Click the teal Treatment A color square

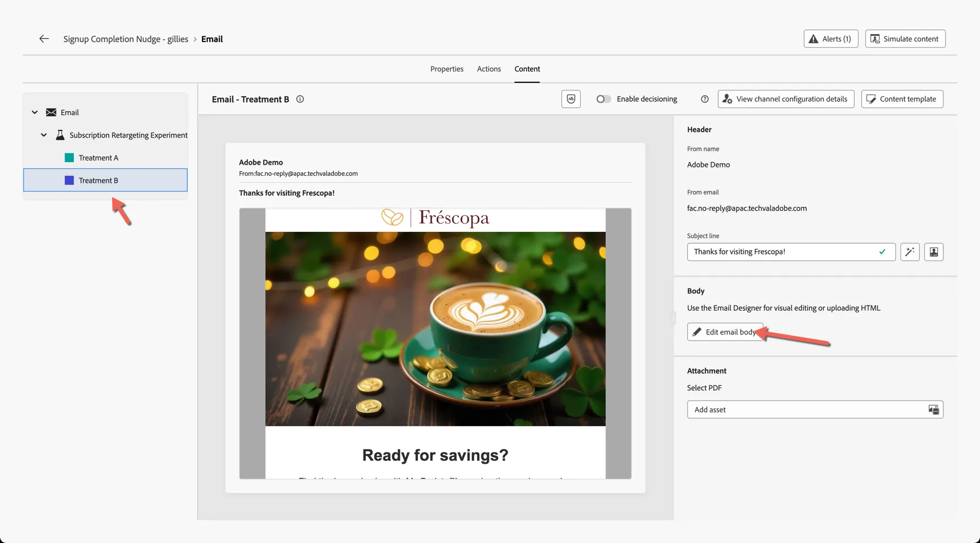69,158
